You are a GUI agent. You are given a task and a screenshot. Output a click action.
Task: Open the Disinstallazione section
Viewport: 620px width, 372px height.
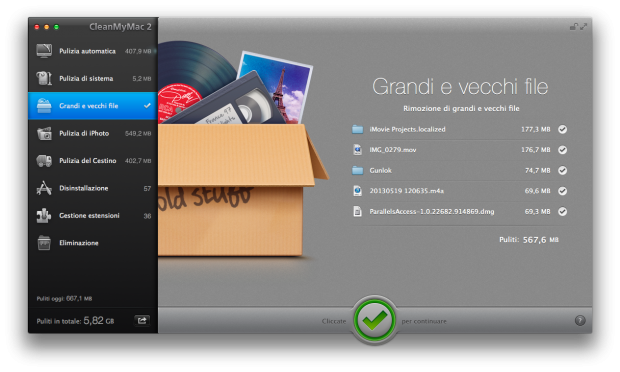[x=93, y=188]
